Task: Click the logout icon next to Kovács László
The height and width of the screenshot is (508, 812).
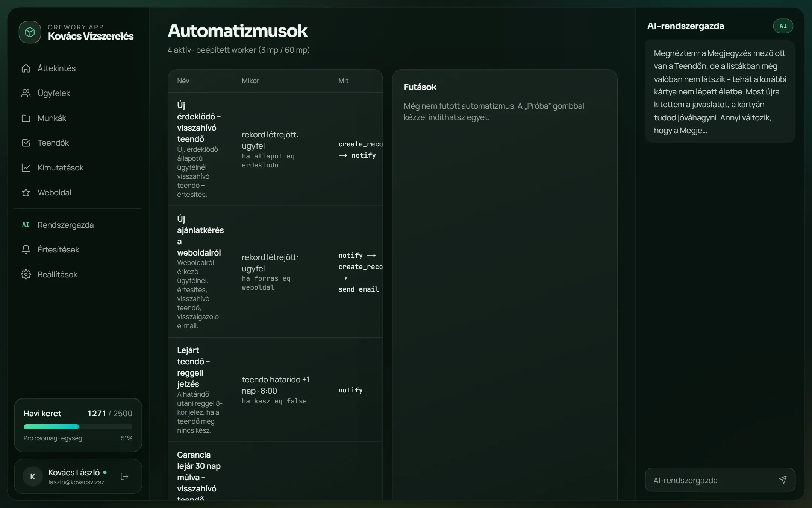Action: coord(124,476)
